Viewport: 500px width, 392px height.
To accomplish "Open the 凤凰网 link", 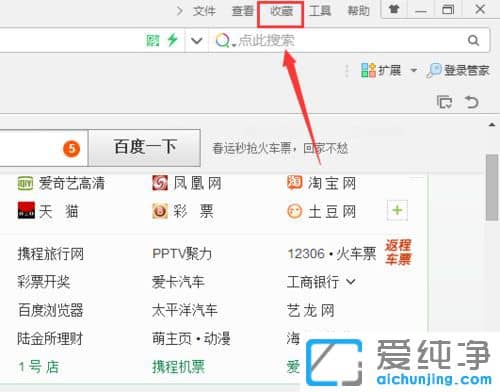I will pos(197,183).
